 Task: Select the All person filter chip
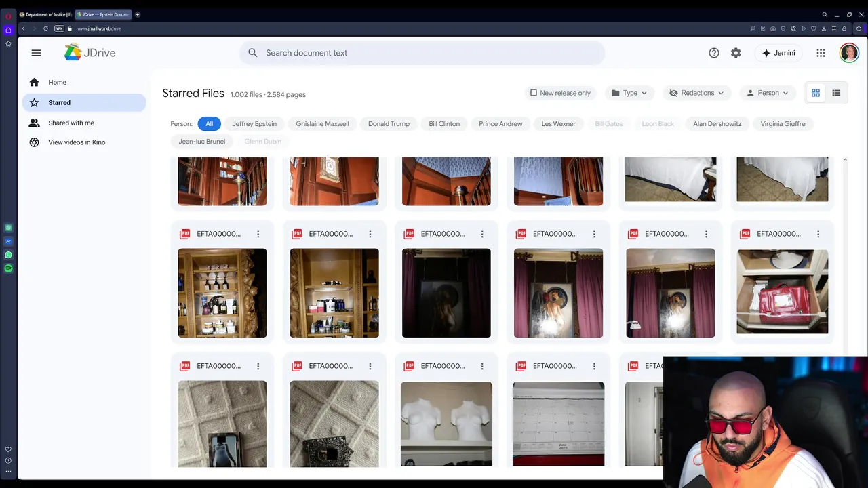[x=209, y=124]
